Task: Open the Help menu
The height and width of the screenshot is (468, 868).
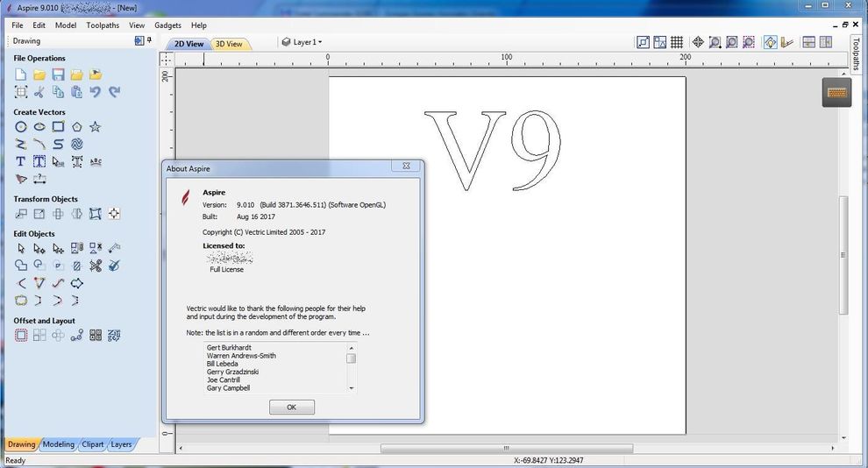Action: [199, 25]
